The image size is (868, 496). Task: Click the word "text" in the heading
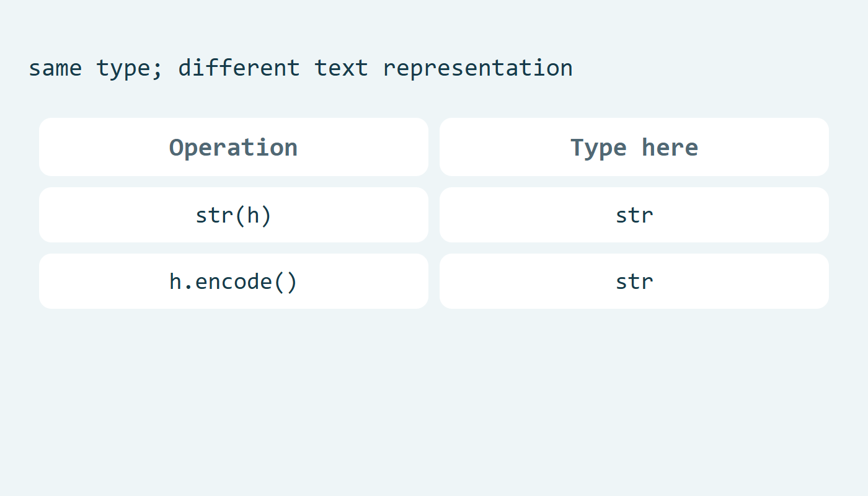[342, 68]
